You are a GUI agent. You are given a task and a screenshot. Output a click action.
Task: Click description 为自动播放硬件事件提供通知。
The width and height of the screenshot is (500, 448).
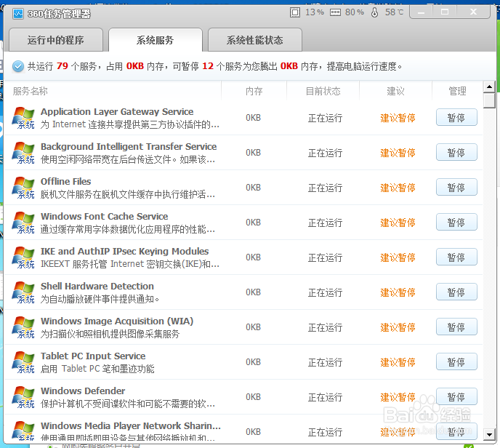point(100,299)
